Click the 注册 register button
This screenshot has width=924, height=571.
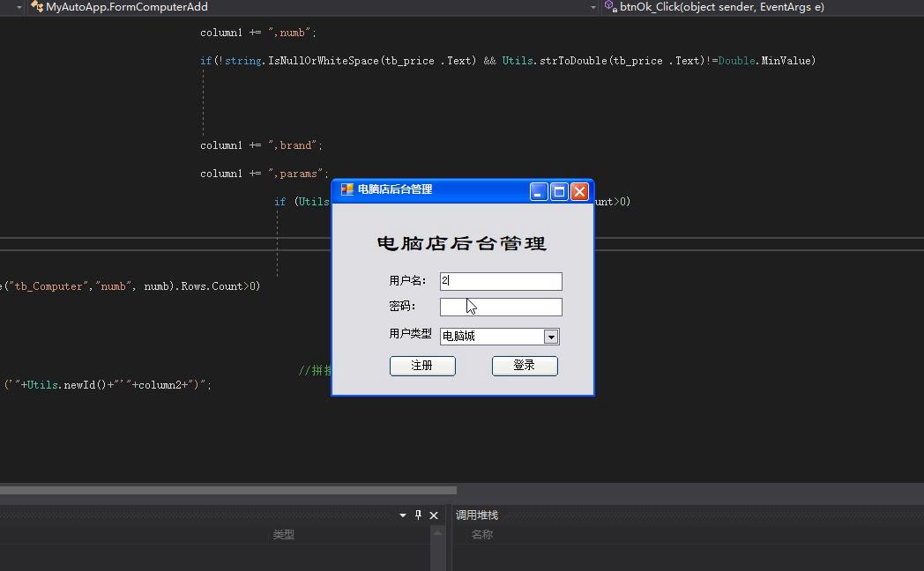coord(422,366)
